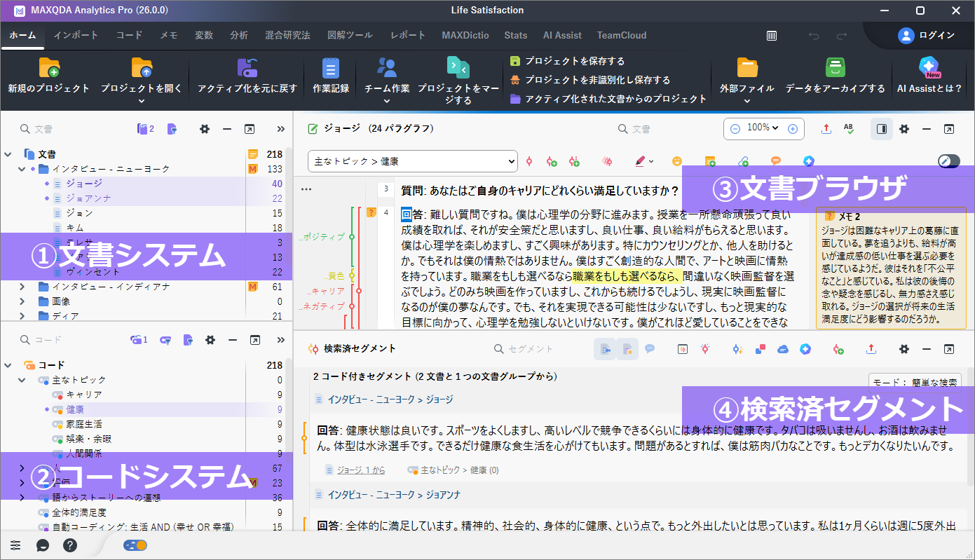Click the プロジェクトをマージする icon
The image size is (975, 560).
click(458, 67)
